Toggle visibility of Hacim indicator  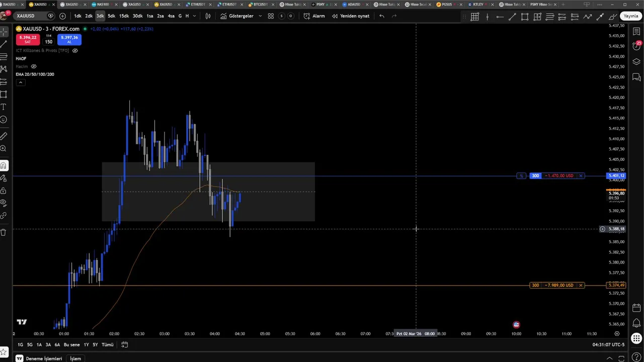click(x=34, y=66)
